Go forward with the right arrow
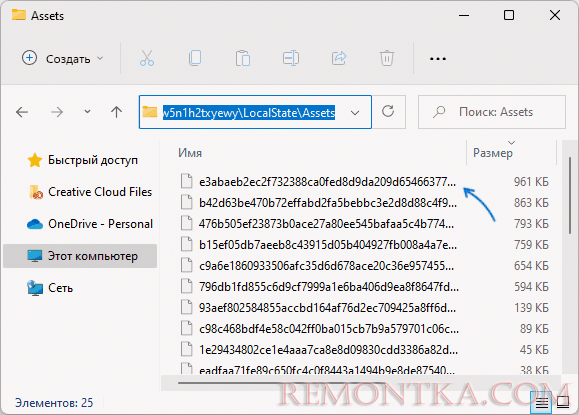579x415 pixels. (x=57, y=112)
